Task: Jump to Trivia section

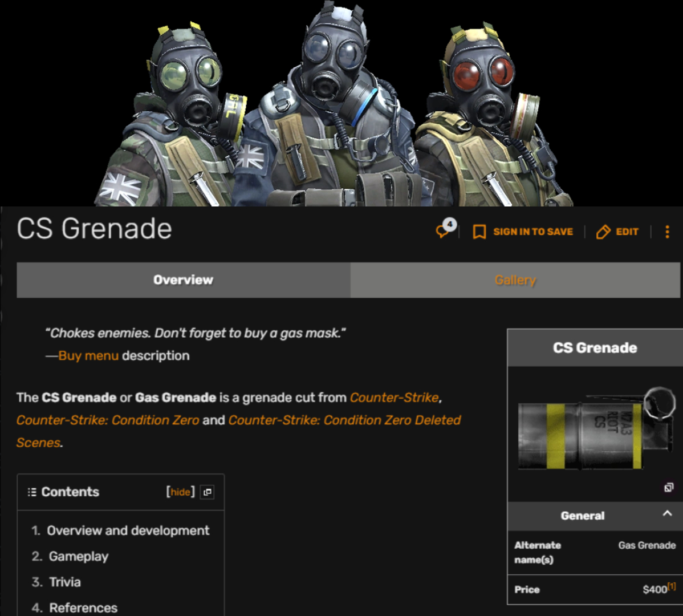Action: 65,582
